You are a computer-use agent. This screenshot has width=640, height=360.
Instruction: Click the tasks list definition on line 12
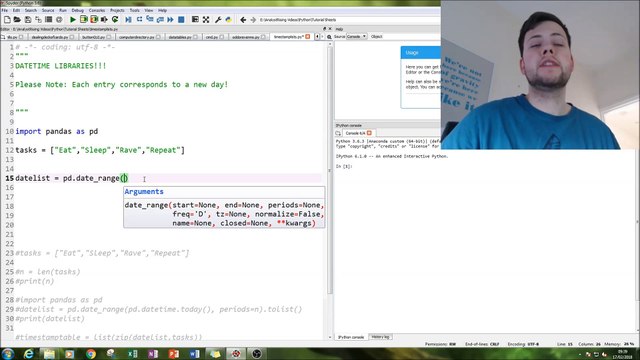(x=100, y=150)
